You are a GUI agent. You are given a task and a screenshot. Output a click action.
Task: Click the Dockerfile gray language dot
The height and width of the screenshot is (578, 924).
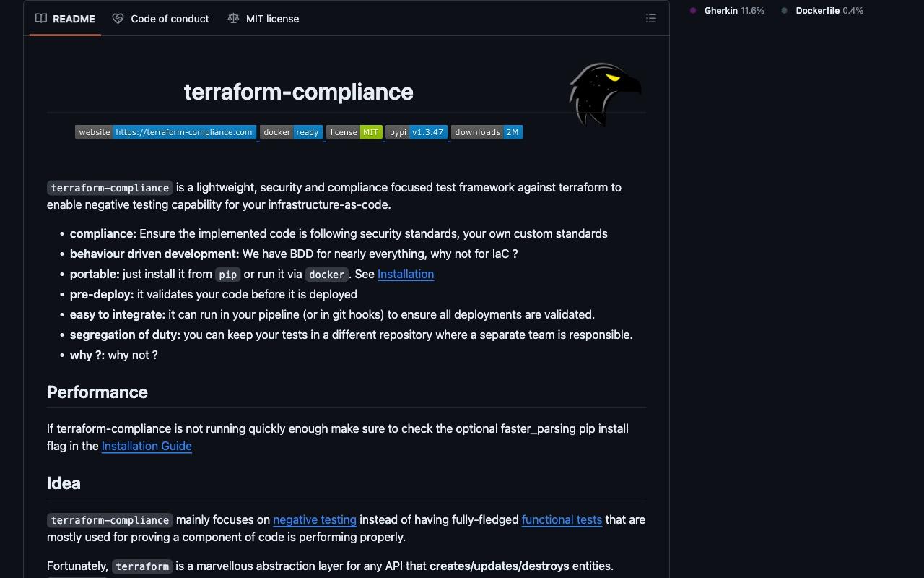(785, 11)
